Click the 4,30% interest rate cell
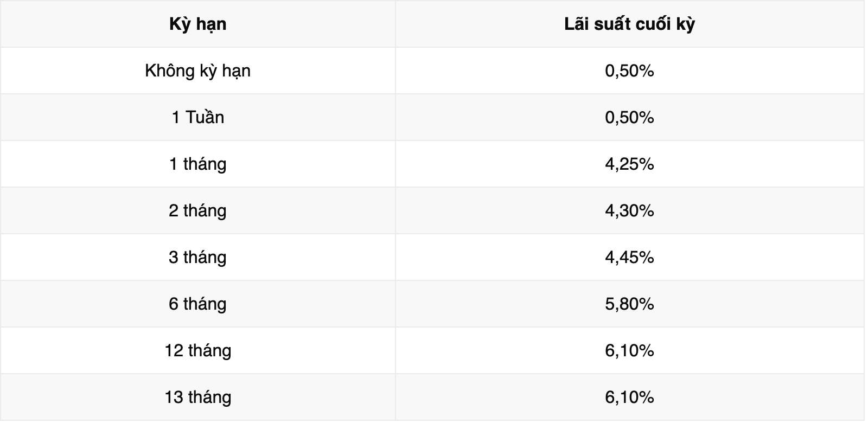868x423 pixels. pyautogui.click(x=629, y=211)
